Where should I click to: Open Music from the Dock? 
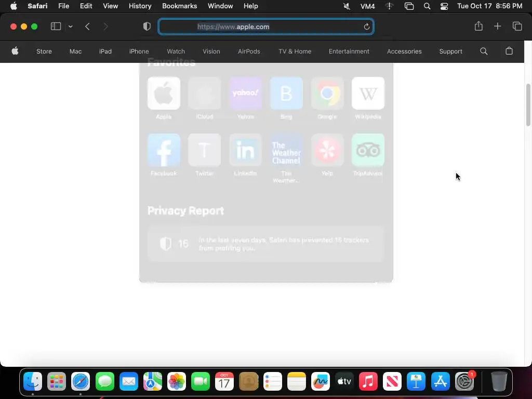368,381
